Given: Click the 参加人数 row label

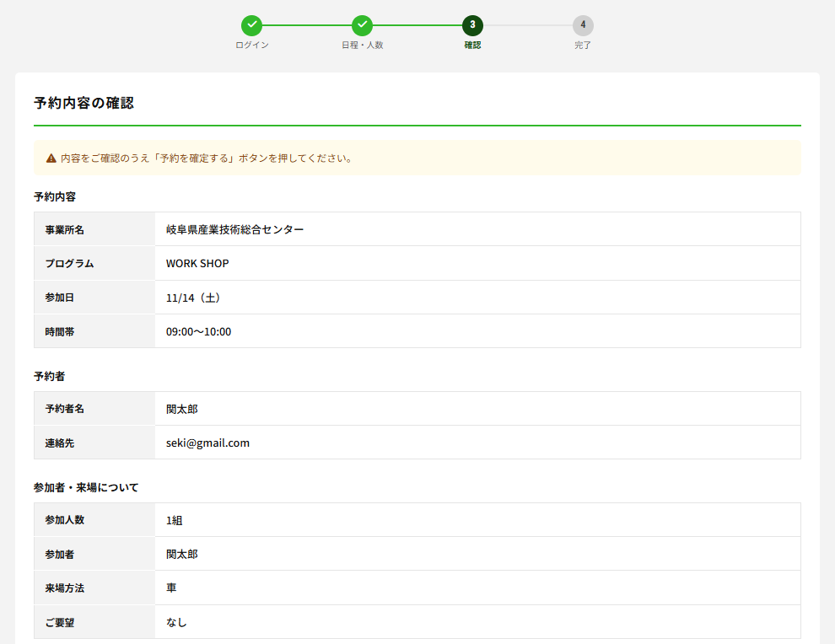Looking at the screenshot, I should point(64,520).
